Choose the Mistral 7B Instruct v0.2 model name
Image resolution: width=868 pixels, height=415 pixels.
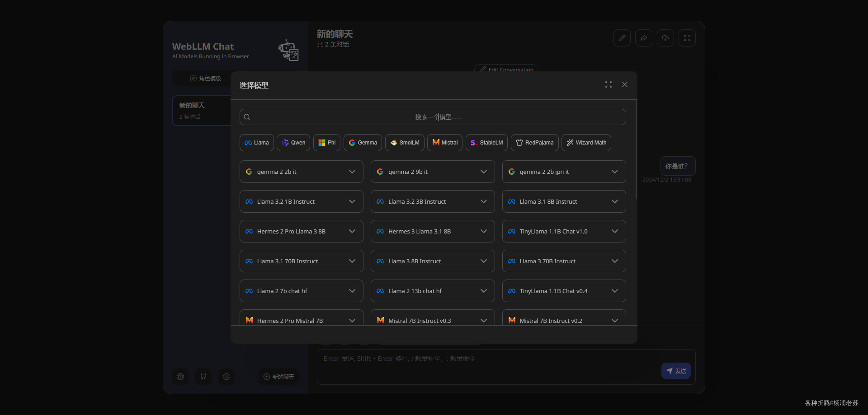(551, 321)
